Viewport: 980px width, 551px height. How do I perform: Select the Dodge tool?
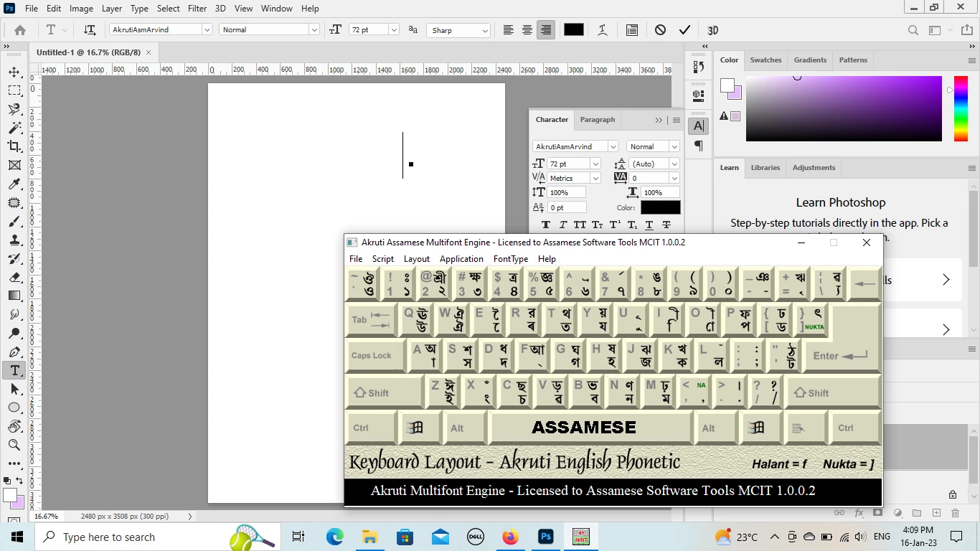14,333
